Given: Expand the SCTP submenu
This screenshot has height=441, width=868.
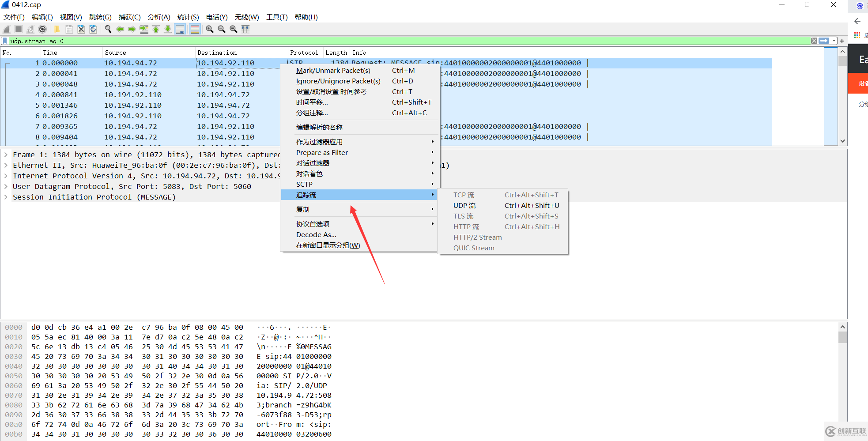Looking at the screenshot, I should [x=359, y=185].
